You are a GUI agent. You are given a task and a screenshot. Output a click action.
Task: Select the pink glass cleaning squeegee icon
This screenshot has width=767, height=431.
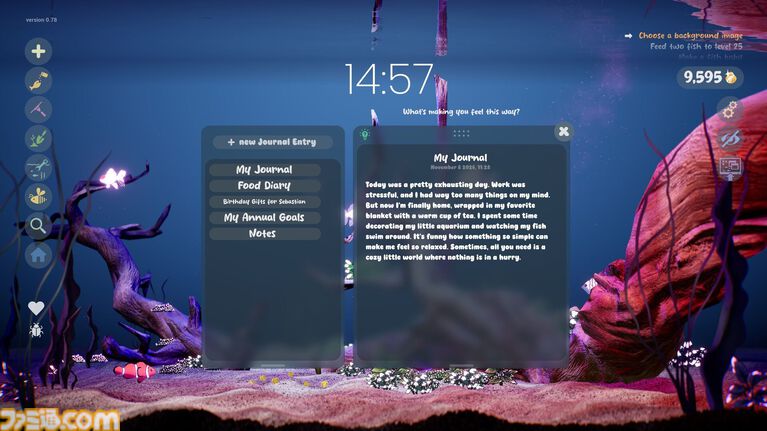(38, 110)
